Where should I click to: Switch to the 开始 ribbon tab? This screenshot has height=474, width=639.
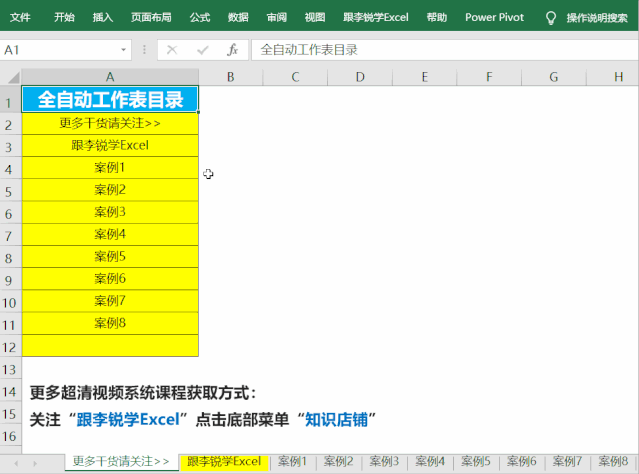pyautogui.click(x=64, y=17)
